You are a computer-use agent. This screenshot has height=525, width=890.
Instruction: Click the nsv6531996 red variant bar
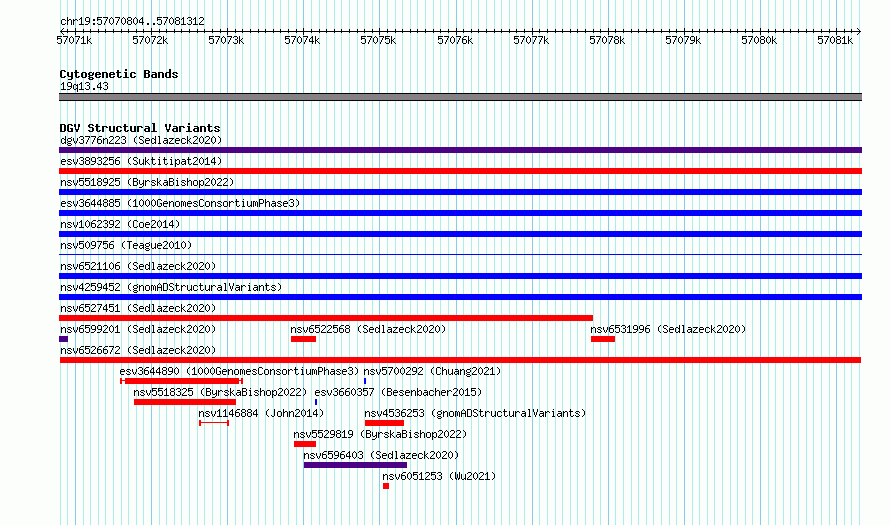pos(603,339)
